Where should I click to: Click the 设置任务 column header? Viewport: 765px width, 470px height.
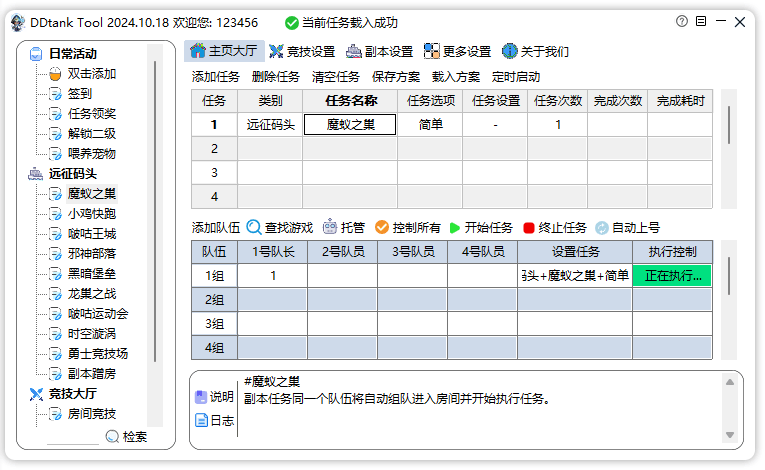click(x=575, y=252)
